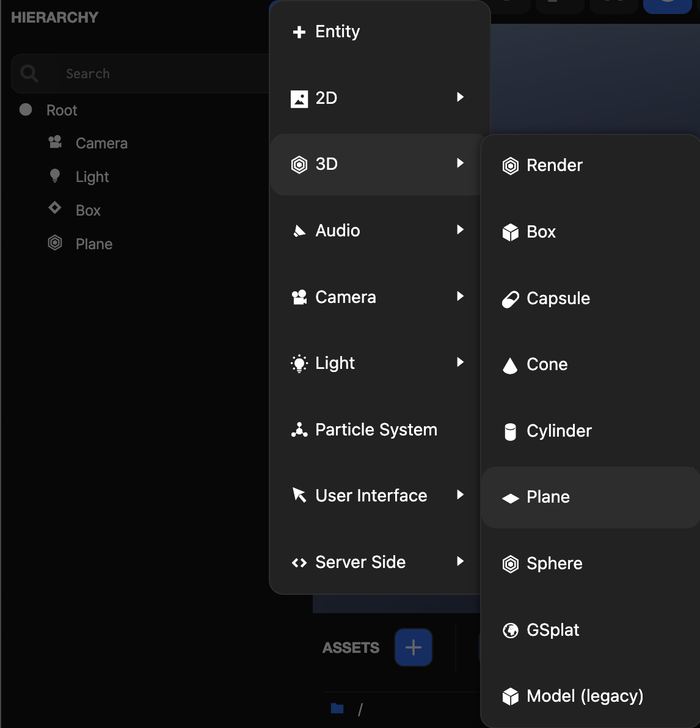Expand the 2D submenu arrow

click(x=460, y=97)
